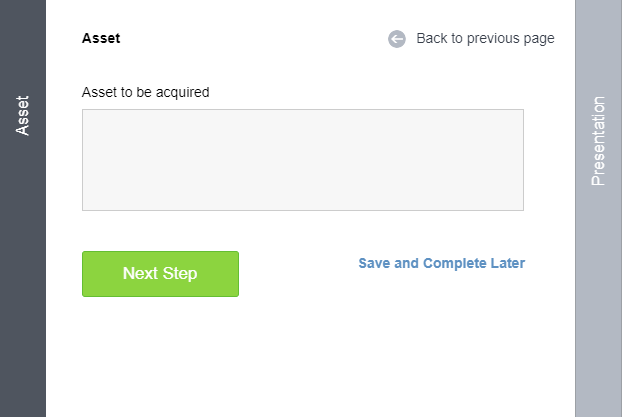Select the dark Asset sidebar strip
This screenshot has height=417, width=622.
click(x=23, y=208)
